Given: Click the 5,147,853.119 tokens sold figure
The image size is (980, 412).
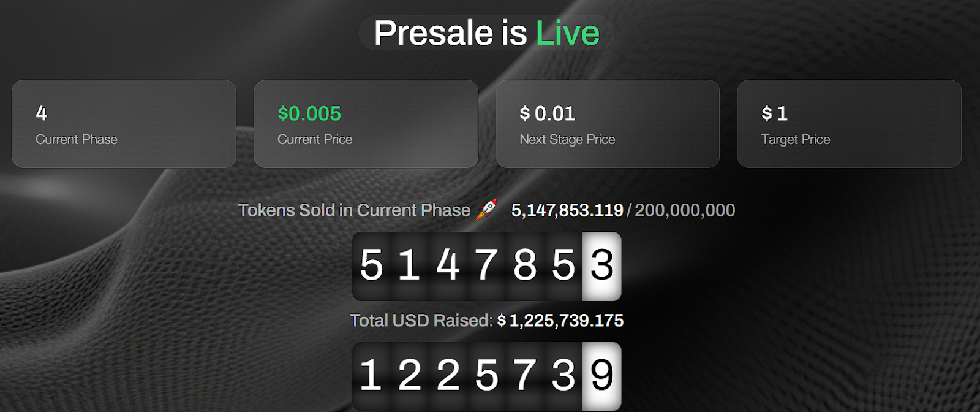Looking at the screenshot, I should coord(567,210).
